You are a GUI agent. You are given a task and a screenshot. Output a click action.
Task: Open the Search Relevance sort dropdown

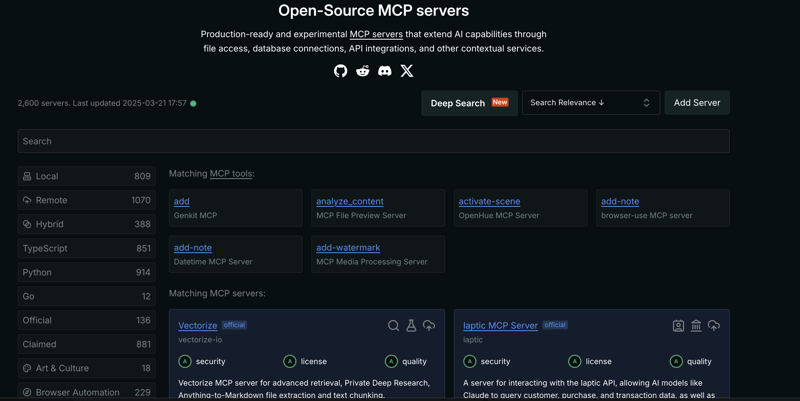pyautogui.click(x=590, y=103)
